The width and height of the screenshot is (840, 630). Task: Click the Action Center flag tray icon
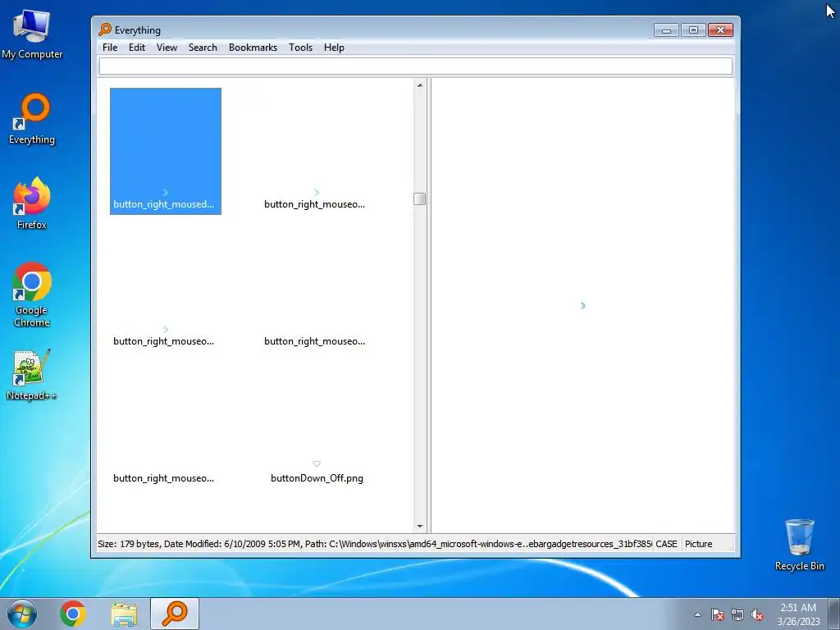click(718, 615)
